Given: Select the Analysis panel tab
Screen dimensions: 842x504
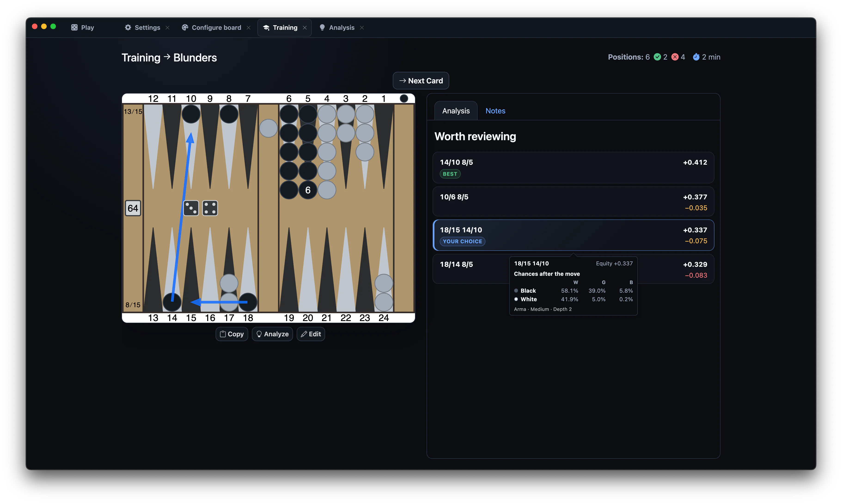Looking at the screenshot, I should [x=456, y=111].
